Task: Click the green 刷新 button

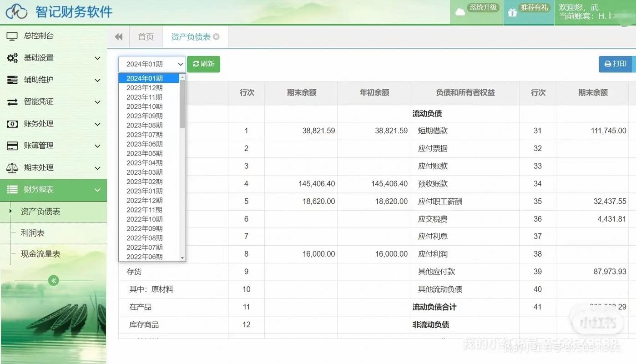Action: [x=203, y=64]
